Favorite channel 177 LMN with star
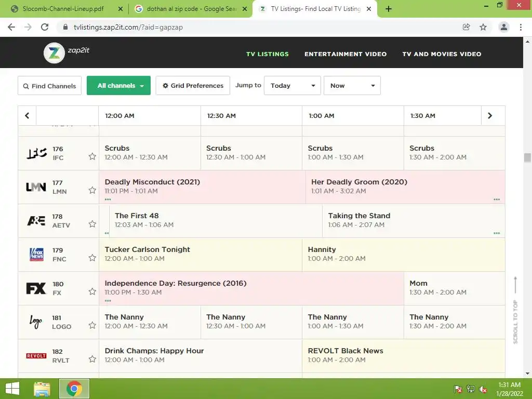The image size is (532, 399). pos(92,190)
